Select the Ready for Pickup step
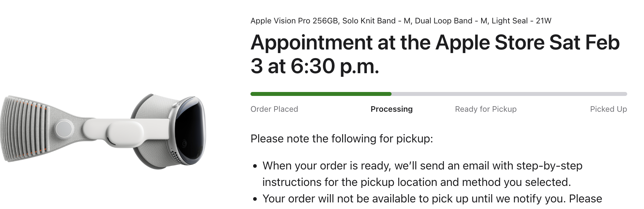Screen dimensions: 644x209 coord(486,109)
